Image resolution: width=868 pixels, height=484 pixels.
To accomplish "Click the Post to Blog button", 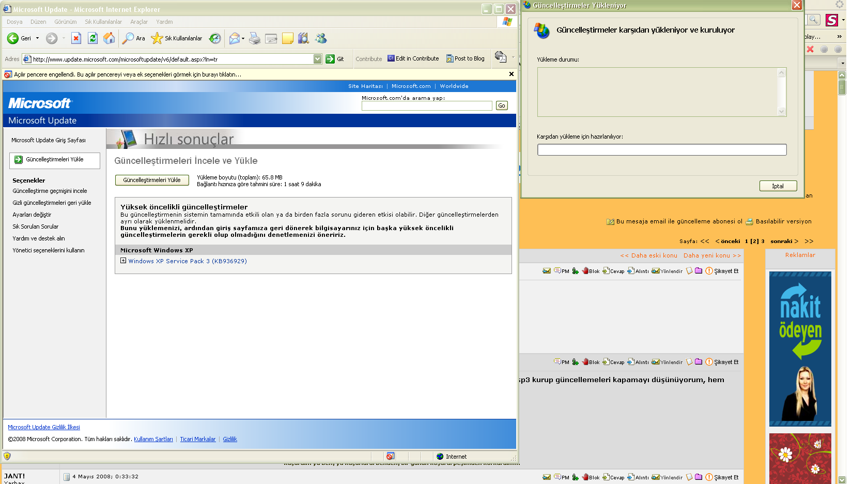I will tap(466, 58).
